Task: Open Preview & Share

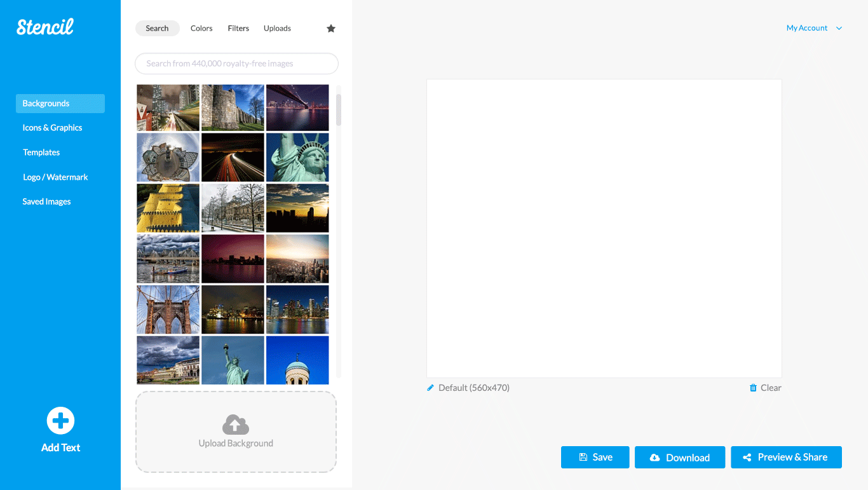Action: coord(786,458)
